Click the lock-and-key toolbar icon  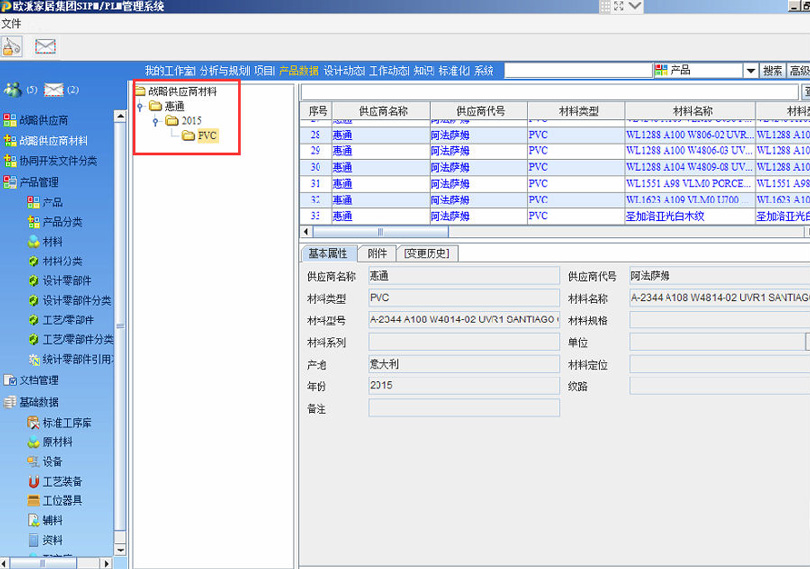coord(12,45)
